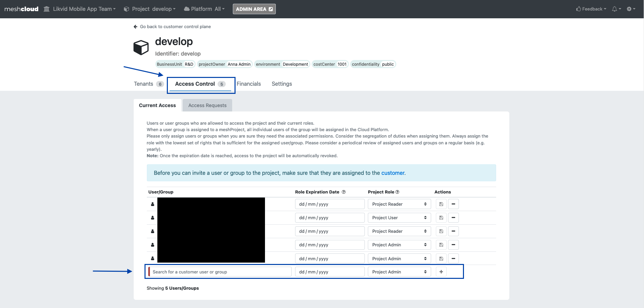Switch to the Financials tab

click(249, 84)
